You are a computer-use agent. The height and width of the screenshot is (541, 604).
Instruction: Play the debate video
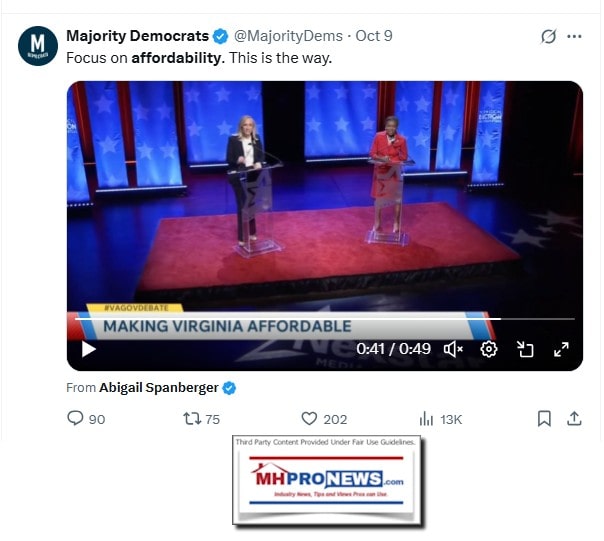click(89, 349)
